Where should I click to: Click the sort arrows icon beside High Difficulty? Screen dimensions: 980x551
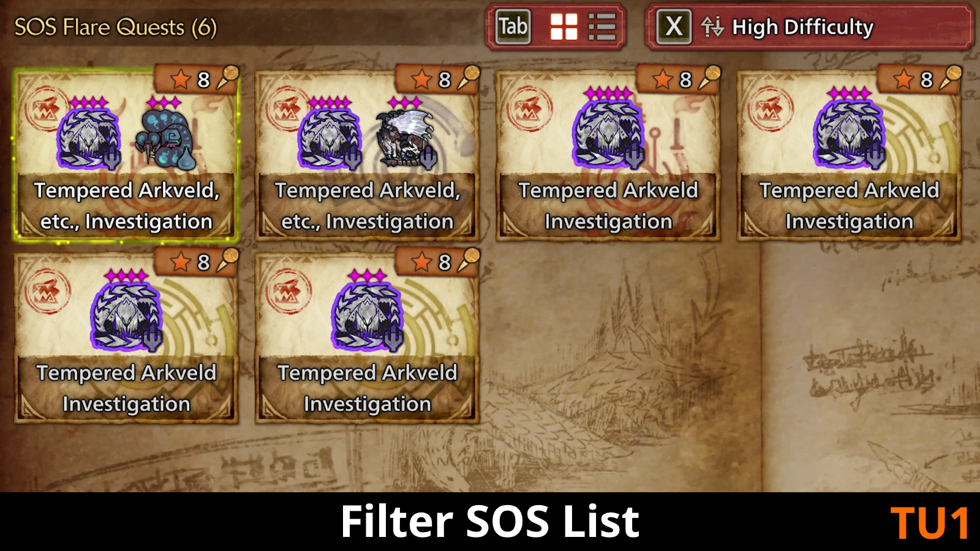712,27
